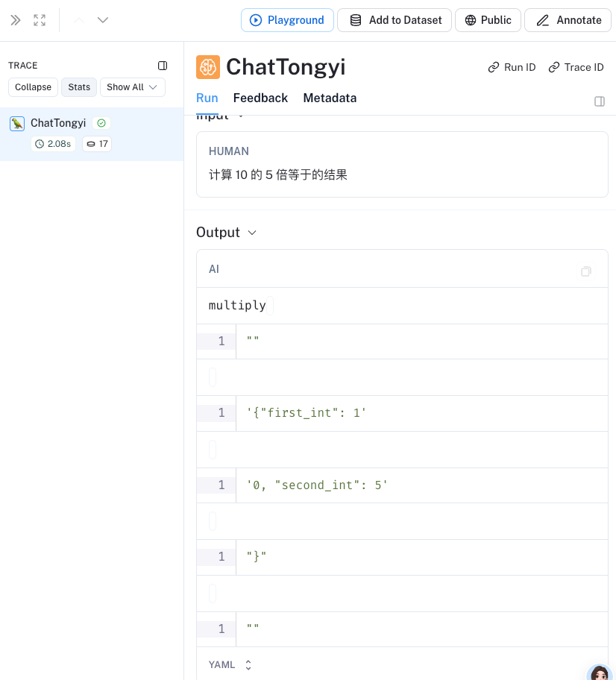Click the Add to Dataset button
The width and height of the screenshot is (616, 680).
click(x=395, y=20)
